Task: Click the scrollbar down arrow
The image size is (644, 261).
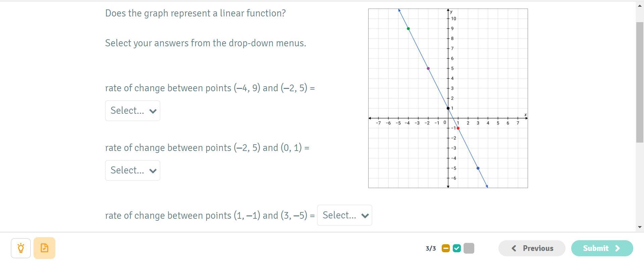Action: (640, 227)
